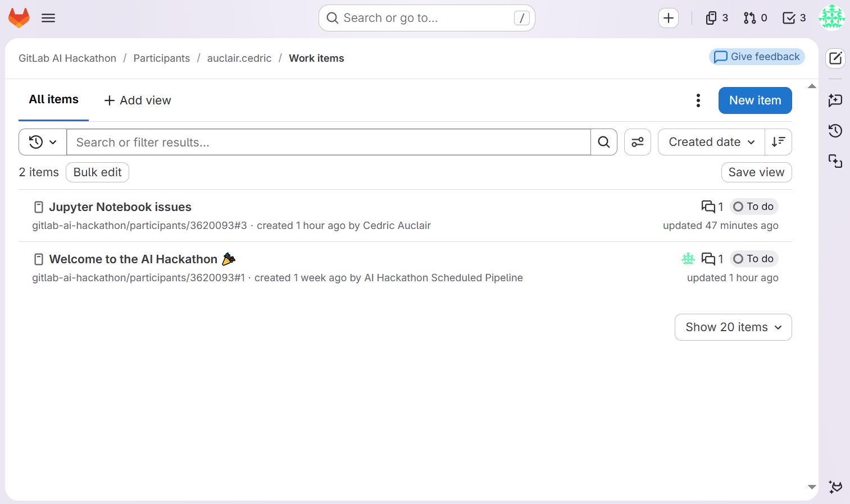Click the Create new plus button
The image size is (850, 504).
[x=669, y=18]
